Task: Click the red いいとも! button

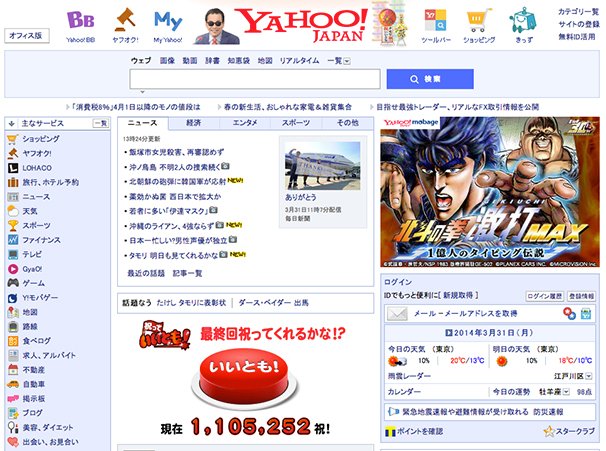Action: point(244,376)
